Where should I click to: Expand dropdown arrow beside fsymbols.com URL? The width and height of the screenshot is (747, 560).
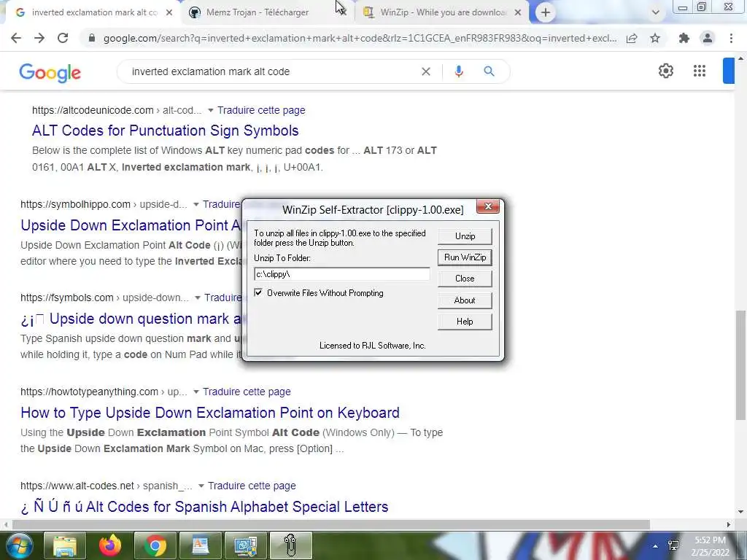click(197, 297)
